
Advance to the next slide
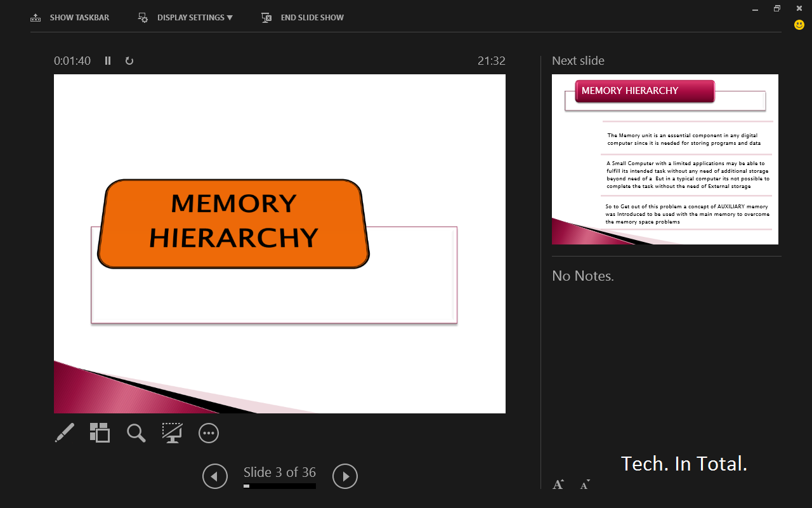[x=344, y=476]
